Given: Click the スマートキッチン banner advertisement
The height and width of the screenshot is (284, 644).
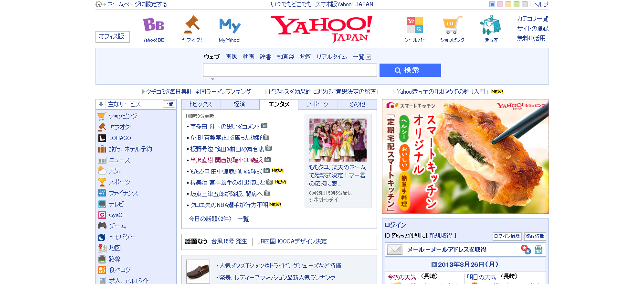Looking at the screenshot, I should [465, 156].
